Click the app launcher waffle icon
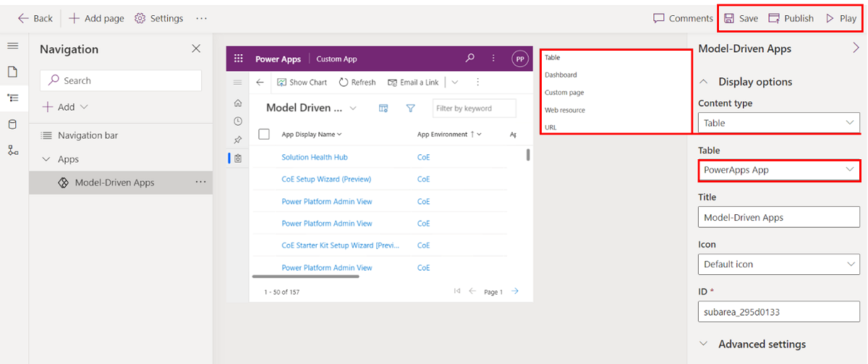 pyautogui.click(x=238, y=59)
